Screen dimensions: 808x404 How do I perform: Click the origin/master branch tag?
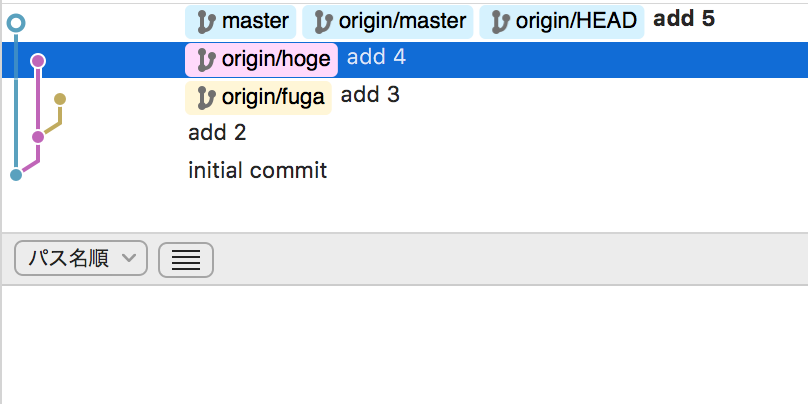point(388,22)
